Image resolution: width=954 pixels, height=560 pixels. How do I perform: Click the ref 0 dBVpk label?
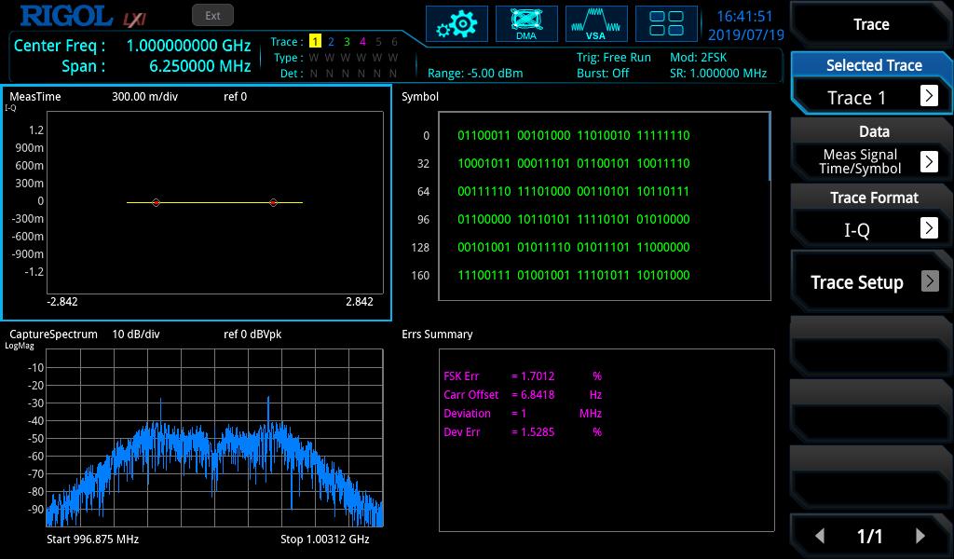click(x=252, y=335)
